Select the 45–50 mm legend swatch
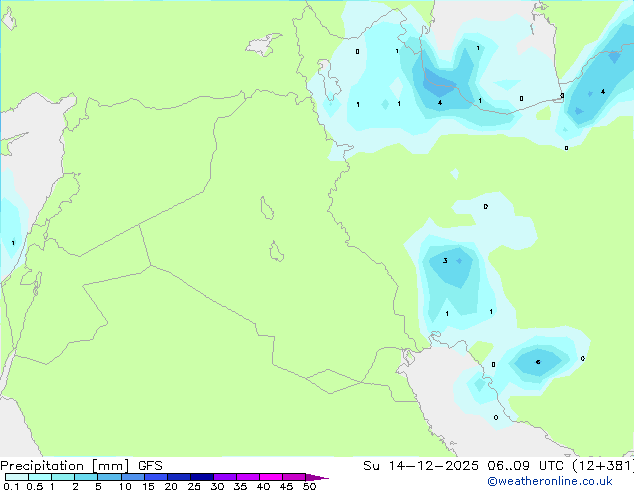The image size is (634, 490). pos(294,477)
